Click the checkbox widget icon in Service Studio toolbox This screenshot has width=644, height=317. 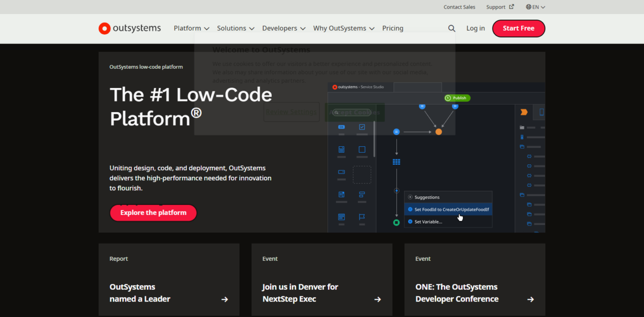pyautogui.click(x=362, y=128)
